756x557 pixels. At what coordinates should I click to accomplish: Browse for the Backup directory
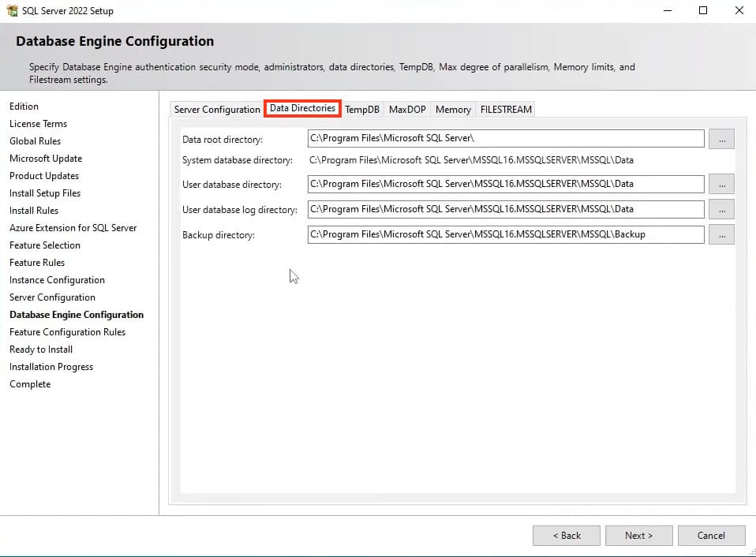pyautogui.click(x=721, y=234)
